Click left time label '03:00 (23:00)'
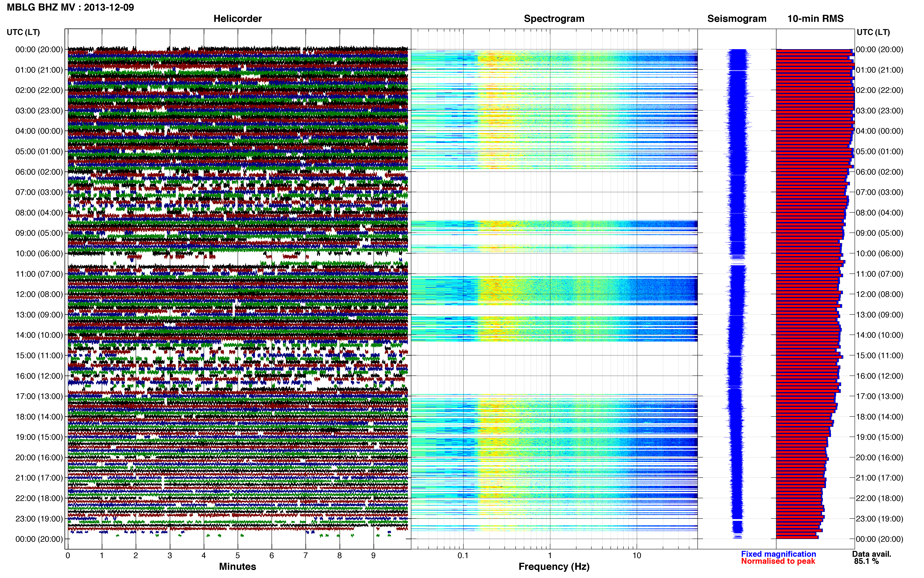Image resolution: width=924 pixels, height=578 pixels. 39,111
